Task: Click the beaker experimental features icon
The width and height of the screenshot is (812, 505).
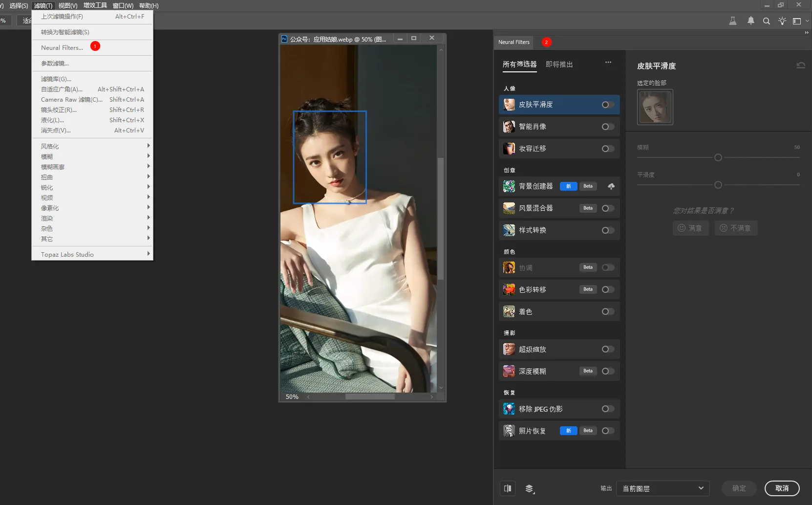Action: [732, 21]
